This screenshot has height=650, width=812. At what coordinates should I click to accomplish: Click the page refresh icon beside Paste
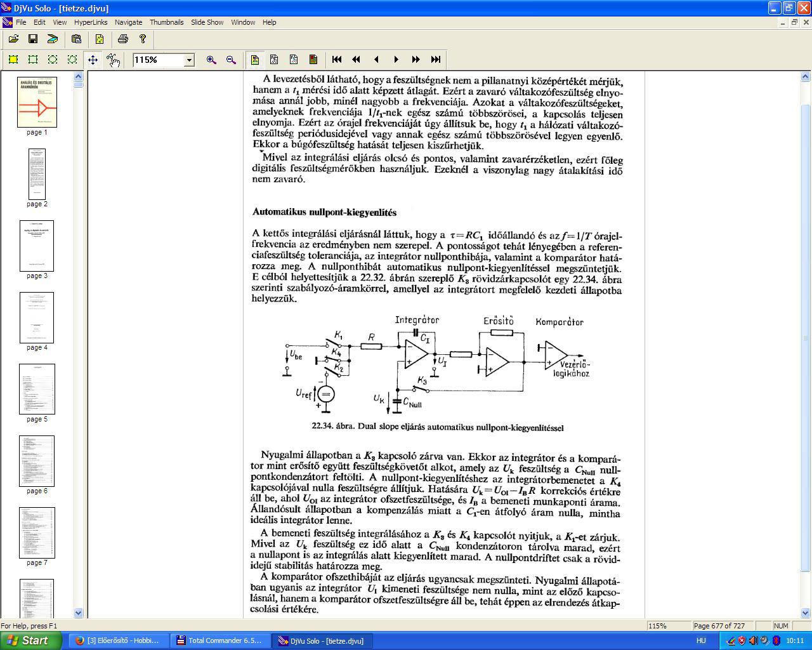point(100,39)
